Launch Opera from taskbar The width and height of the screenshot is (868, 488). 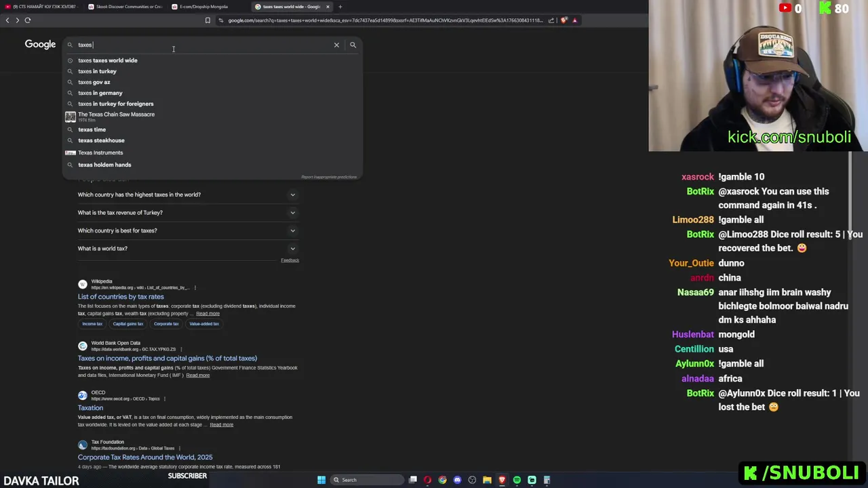coord(427,480)
